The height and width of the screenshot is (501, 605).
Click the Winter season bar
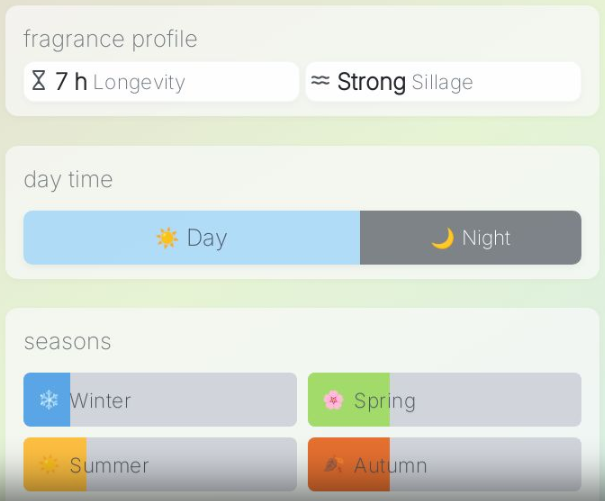tap(160, 400)
